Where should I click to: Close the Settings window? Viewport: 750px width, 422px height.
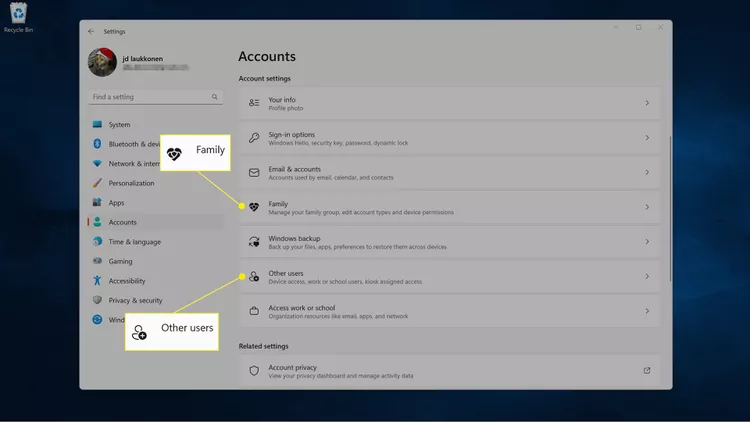tap(660, 28)
